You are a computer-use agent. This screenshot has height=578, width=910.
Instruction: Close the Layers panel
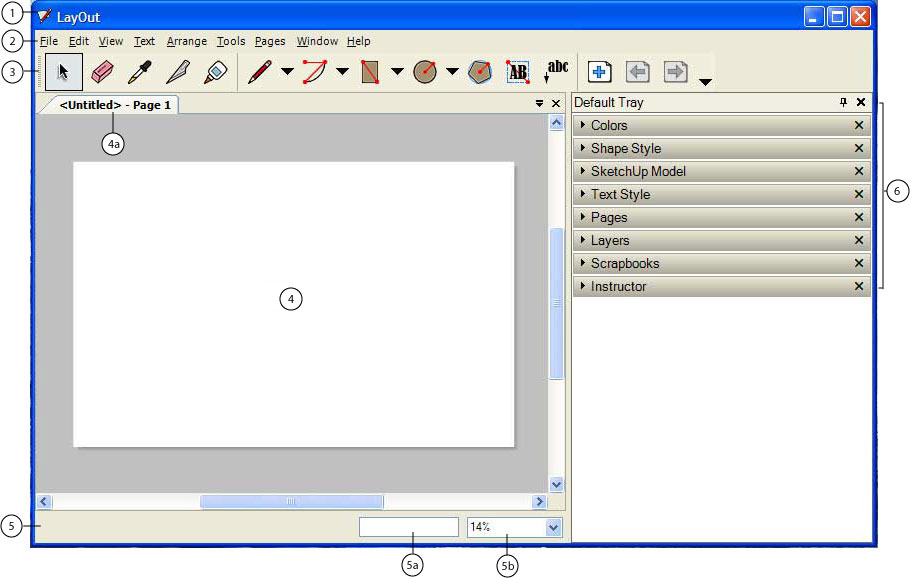click(859, 240)
